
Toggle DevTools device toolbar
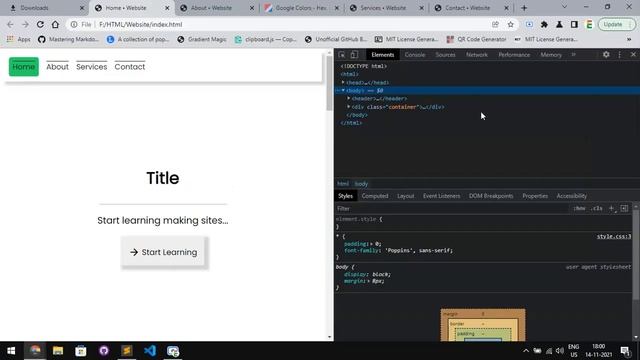pyautogui.click(x=354, y=55)
